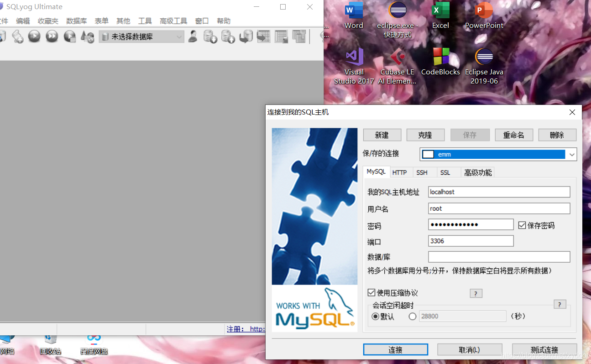
Task: Open the User Manager person icon
Action: point(193,36)
